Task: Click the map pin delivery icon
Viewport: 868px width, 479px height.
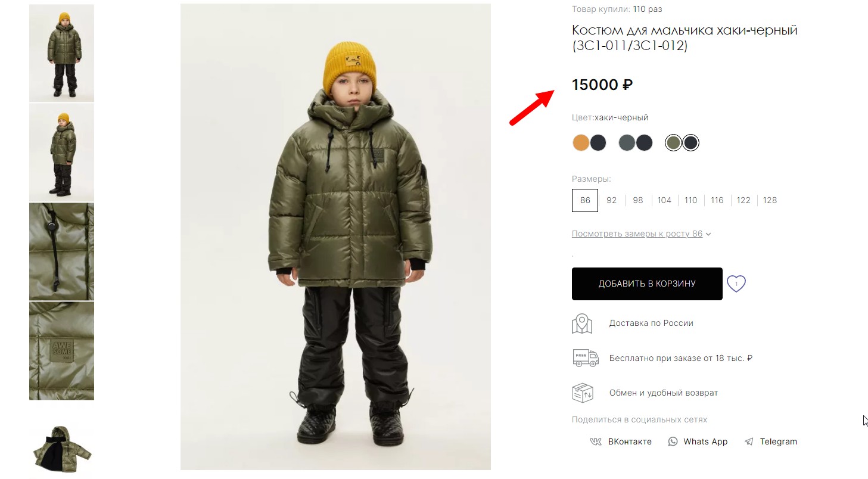Action: pos(582,324)
